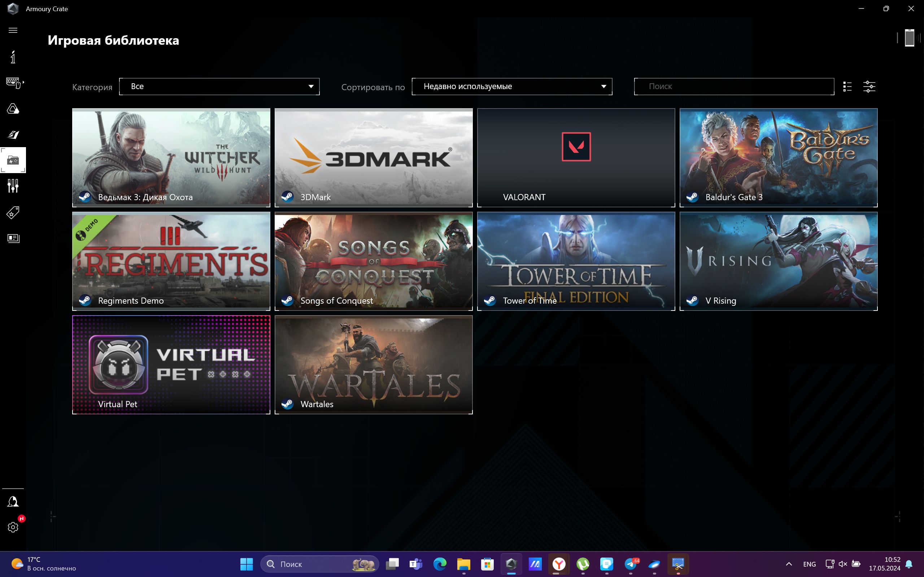Open the GameVisual sidebar icon
The width and height of the screenshot is (924, 577).
13,134
